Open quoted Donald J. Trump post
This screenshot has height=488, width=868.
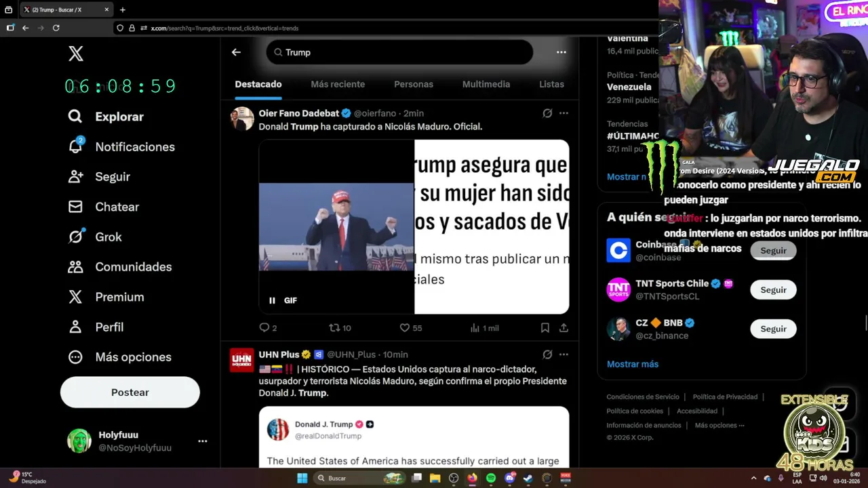pos(414,437)
